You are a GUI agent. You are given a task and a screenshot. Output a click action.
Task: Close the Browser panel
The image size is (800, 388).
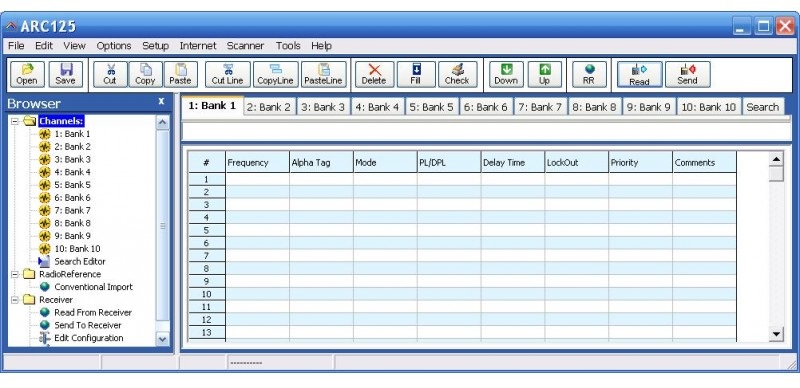point(161,102)
